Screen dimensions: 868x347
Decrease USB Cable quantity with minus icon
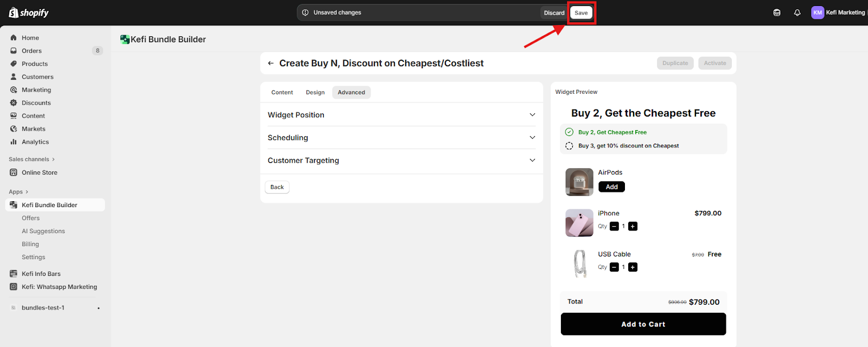[614, 267]
